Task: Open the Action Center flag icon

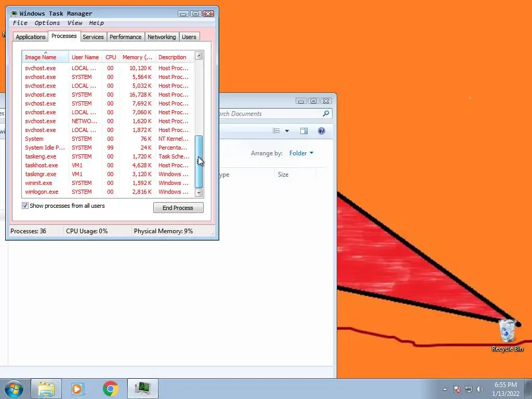Action: [x=457, y=389]
